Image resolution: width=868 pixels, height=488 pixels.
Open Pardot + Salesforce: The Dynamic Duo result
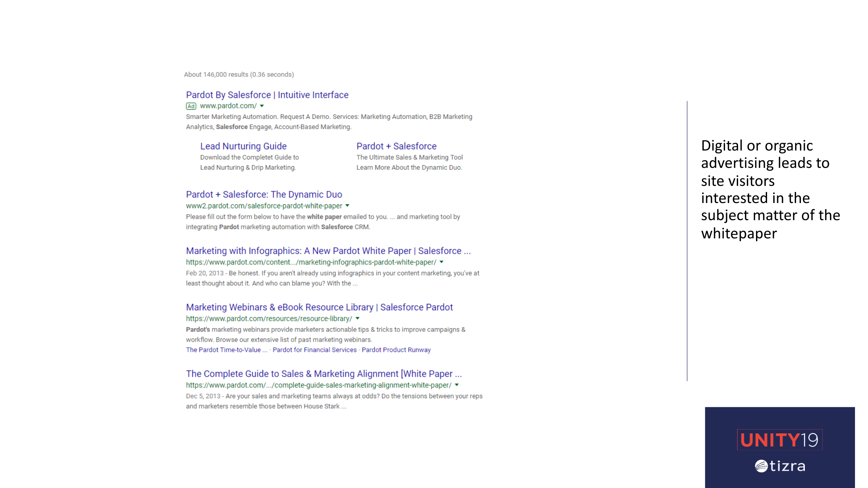tap(264, 194)
